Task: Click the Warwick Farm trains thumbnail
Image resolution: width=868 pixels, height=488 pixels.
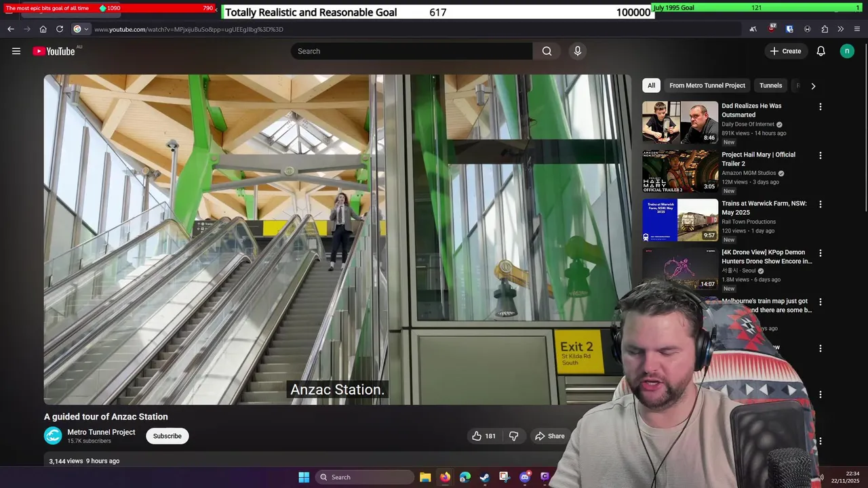Action: [x=680, y=220]
